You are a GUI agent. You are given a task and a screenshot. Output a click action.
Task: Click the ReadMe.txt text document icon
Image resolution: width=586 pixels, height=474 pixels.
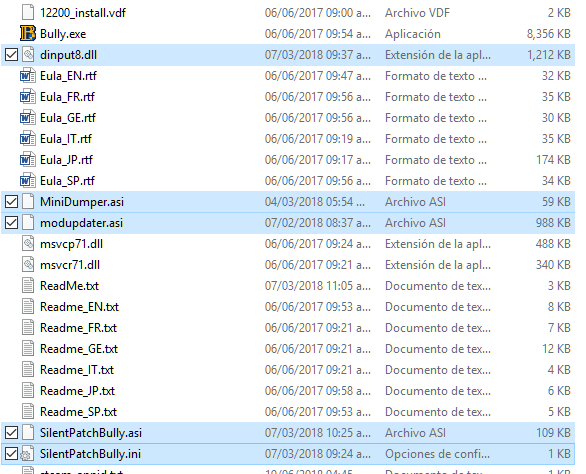point(28,286)
